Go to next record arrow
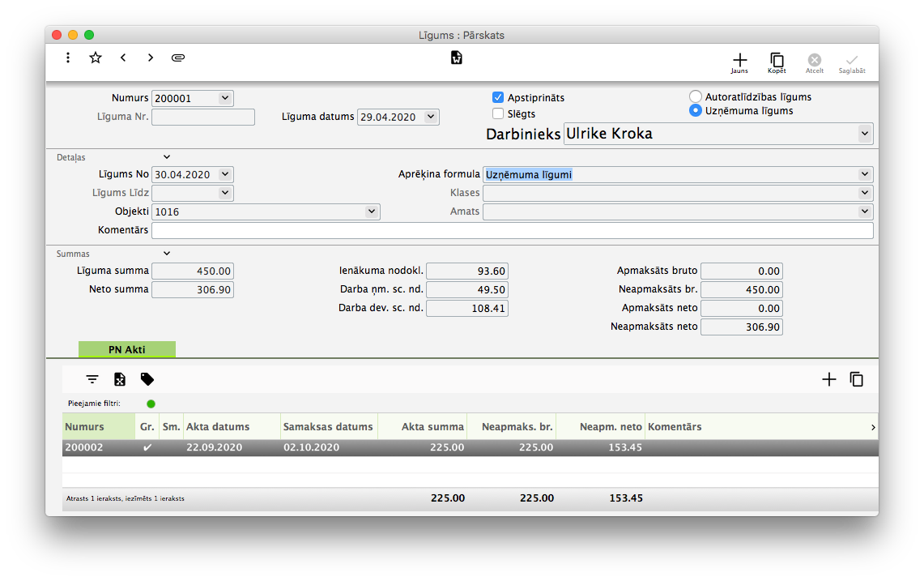 [151, 58]
